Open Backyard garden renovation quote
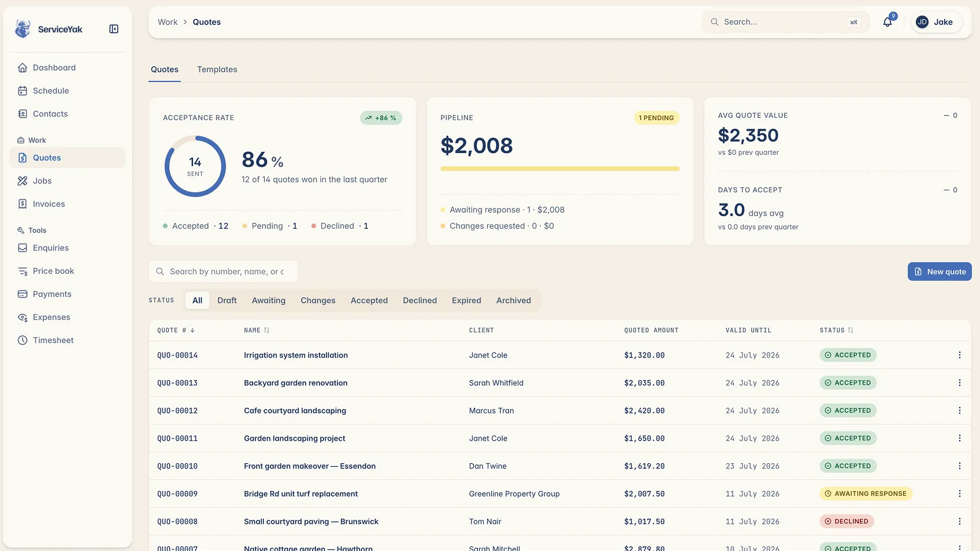This screenshot has width=980, height=551. point(296,383)
